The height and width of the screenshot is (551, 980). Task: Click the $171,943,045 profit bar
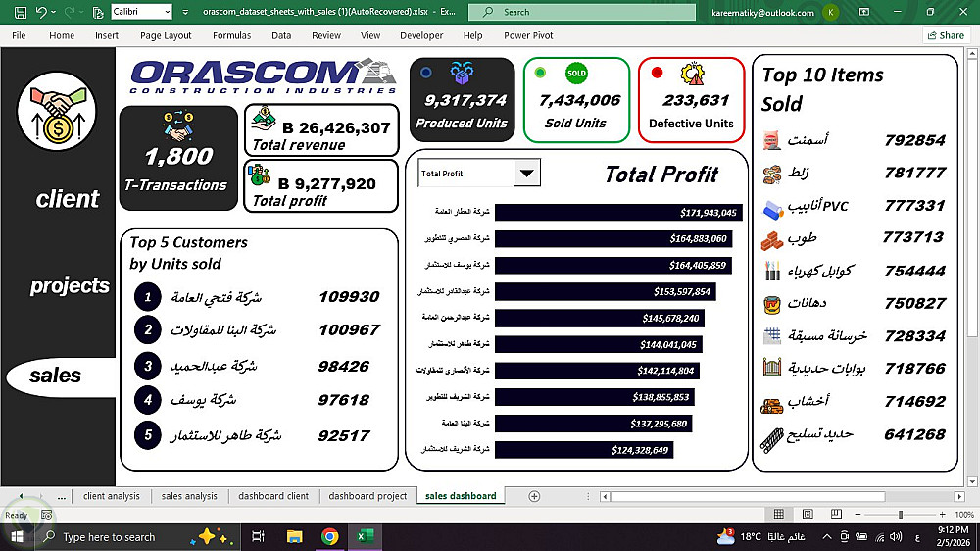point(618,213)
